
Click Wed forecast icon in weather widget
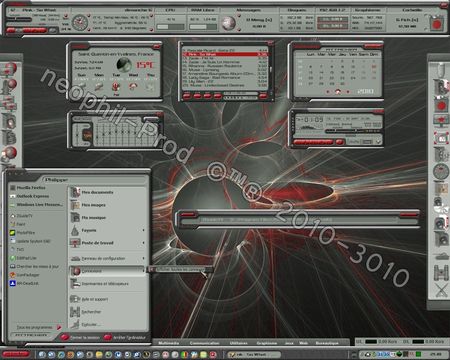(133, 87)
